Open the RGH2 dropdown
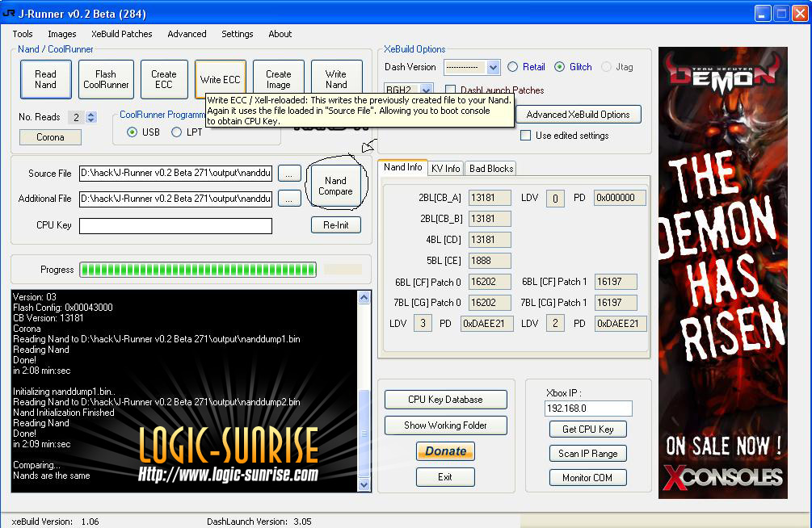This screenshot has height=528, width=812. 426,90
